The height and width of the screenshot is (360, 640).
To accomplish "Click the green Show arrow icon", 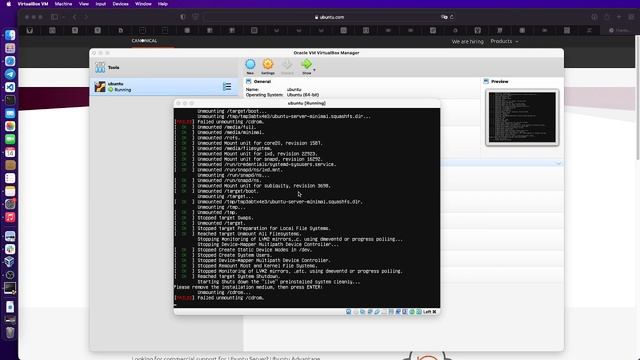I will coord(306,64).
